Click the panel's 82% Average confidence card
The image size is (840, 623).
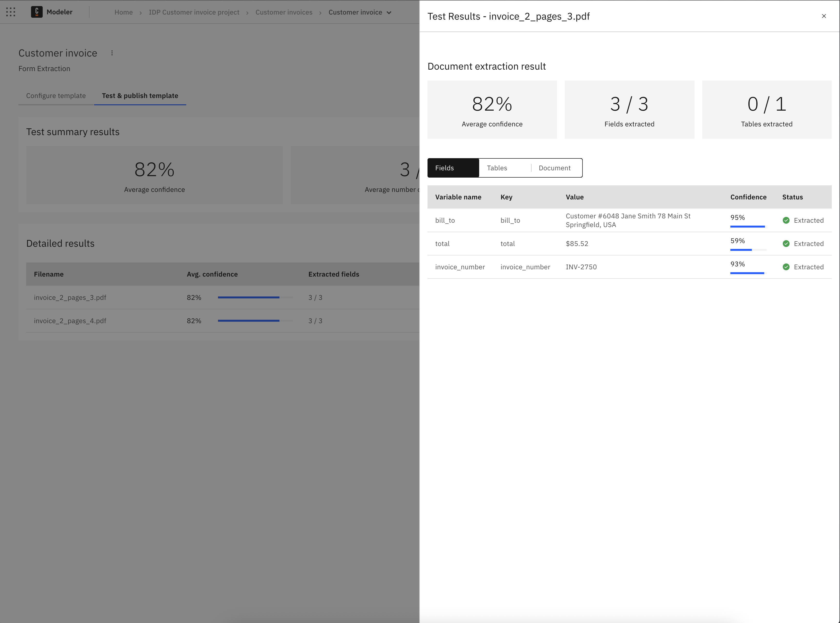[x=492, y=110]
